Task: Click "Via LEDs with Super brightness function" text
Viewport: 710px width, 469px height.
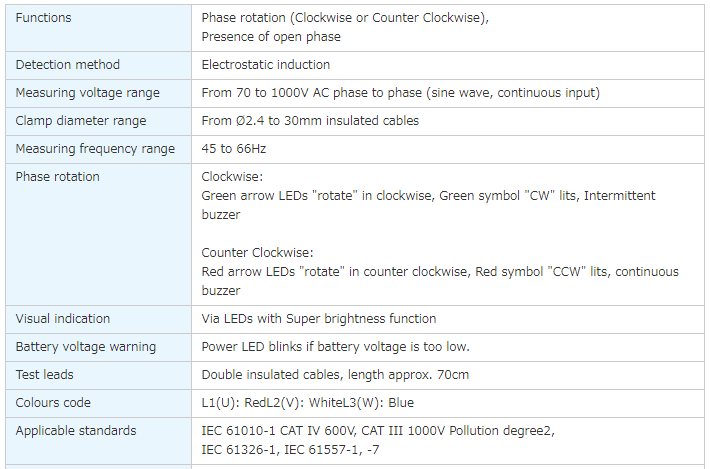Action: pyautogui.click(x=319, y=319)
